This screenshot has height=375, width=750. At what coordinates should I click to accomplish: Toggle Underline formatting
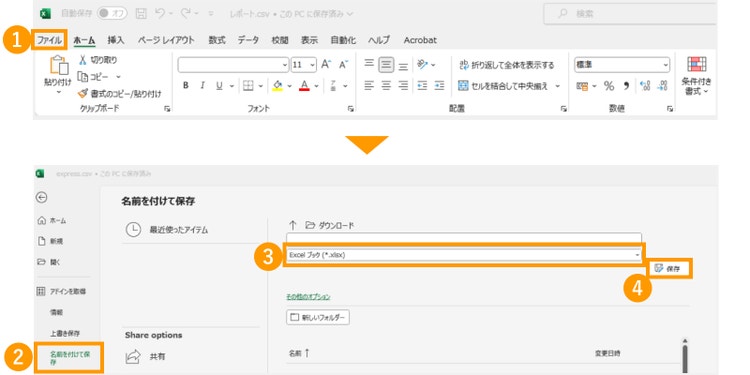tap(219, 86)
